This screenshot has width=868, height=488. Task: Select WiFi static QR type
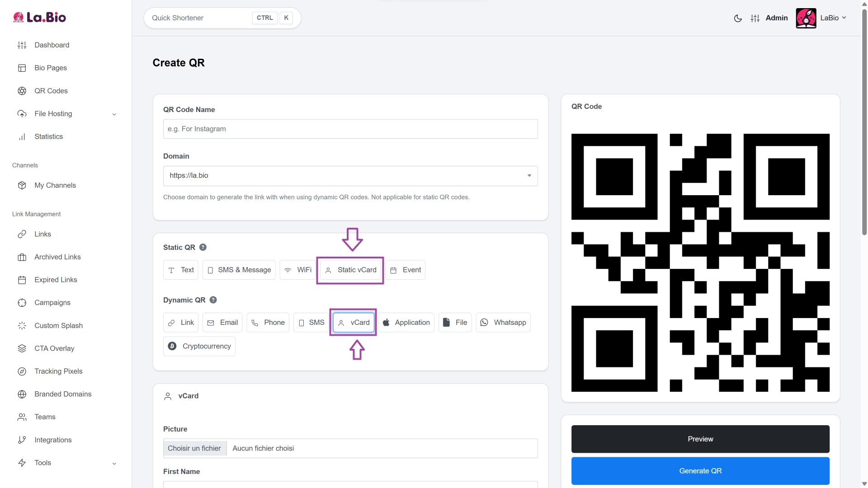click(x=298, y=270)
